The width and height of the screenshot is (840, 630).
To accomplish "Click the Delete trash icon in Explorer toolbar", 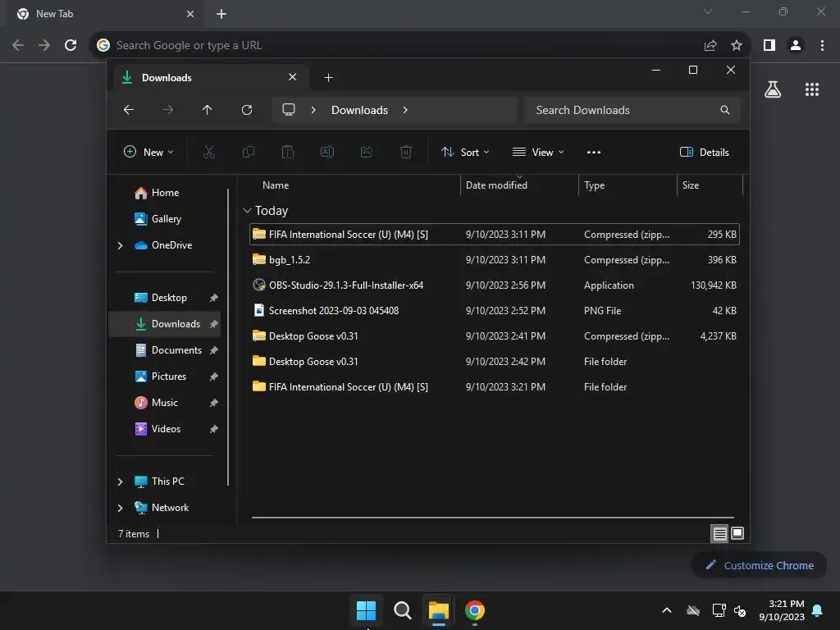I will coord(406,152).
